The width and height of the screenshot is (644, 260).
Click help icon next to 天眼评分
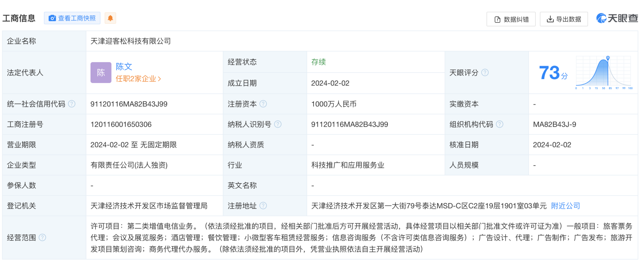[x=485, y=73]
